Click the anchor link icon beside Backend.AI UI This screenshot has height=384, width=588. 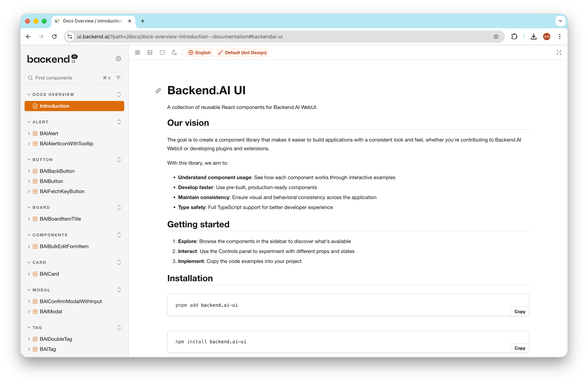(158, 91)
